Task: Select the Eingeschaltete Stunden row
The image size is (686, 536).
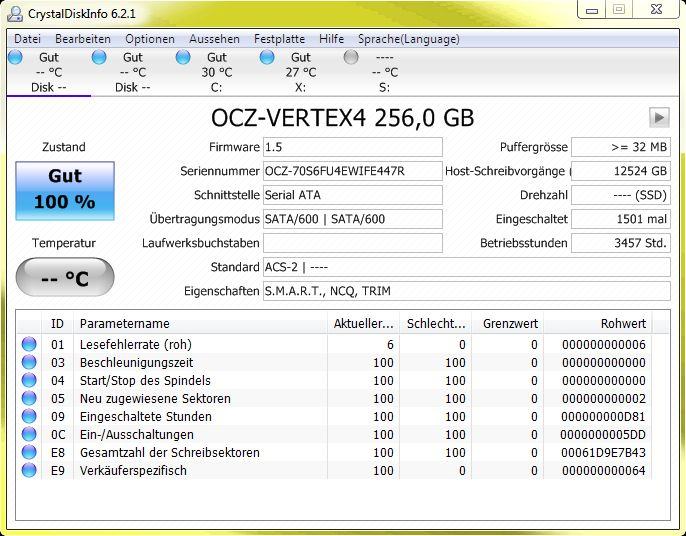Action: point(334,416)
